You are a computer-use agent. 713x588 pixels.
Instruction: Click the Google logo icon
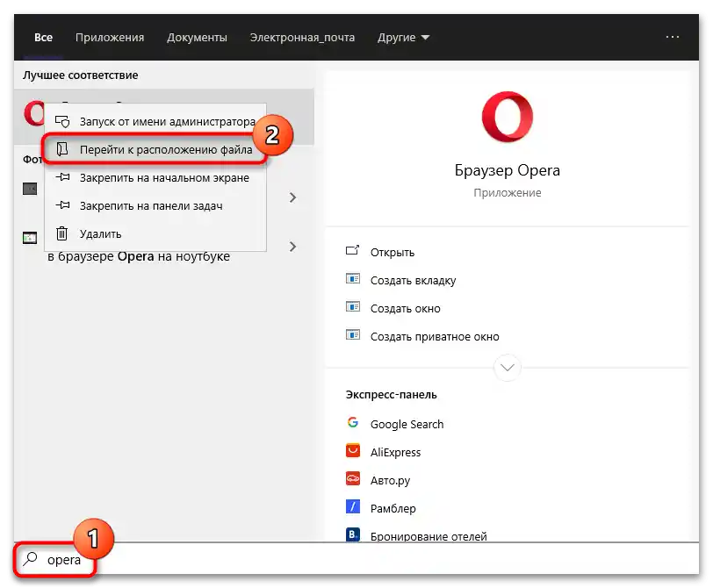click(x=353, y=422)
